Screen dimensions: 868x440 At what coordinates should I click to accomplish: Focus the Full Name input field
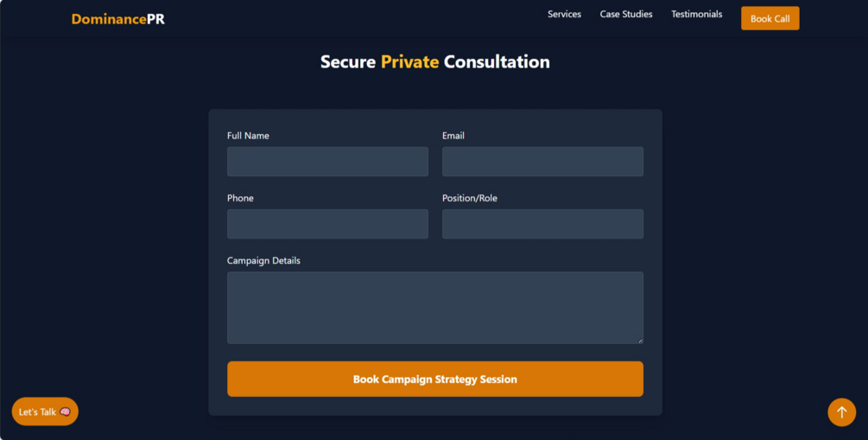(x=327, y=162)
